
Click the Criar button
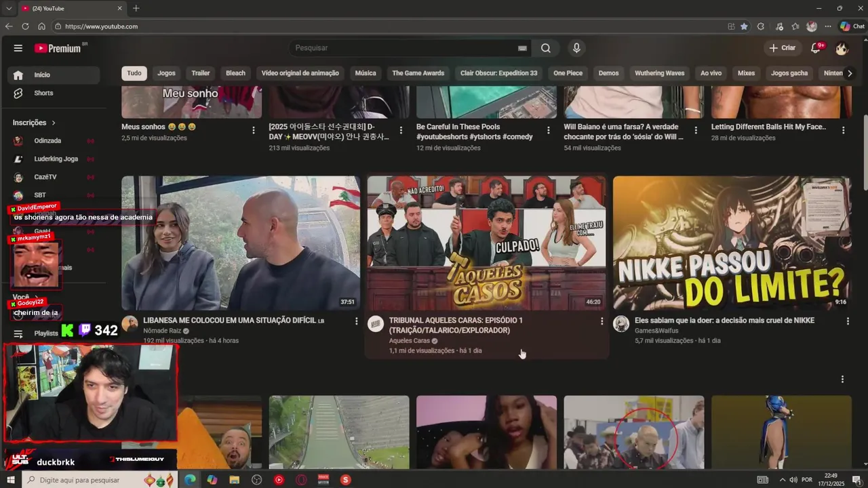782,48
